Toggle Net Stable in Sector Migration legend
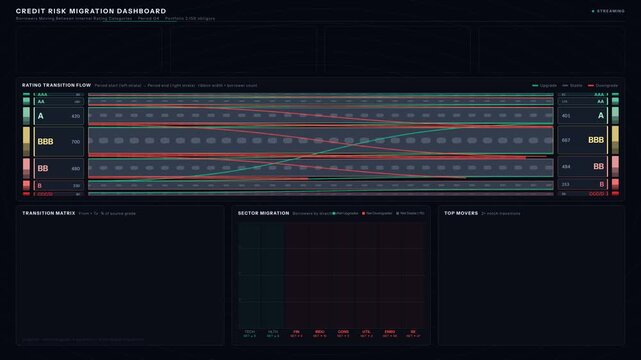 (410, 213)
